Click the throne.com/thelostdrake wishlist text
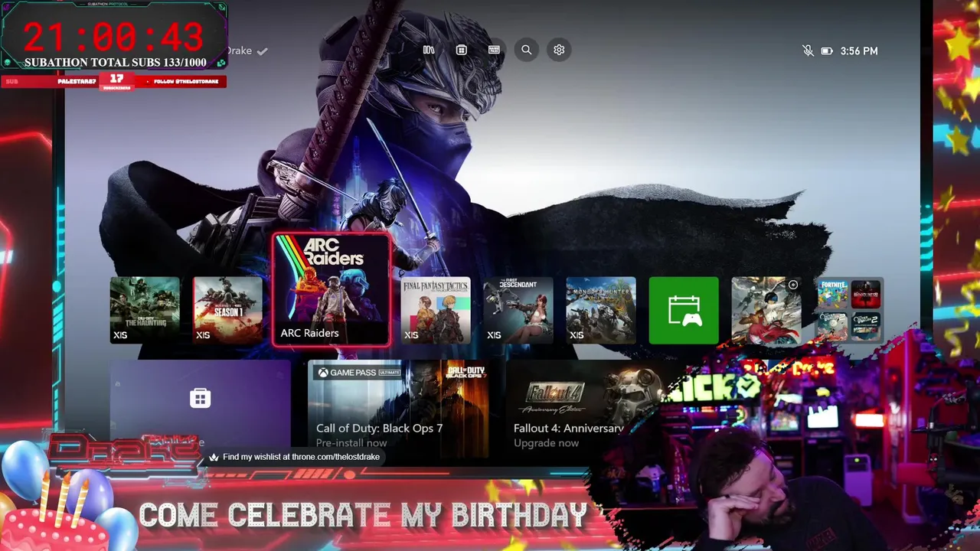Image resolution: width=980 pixels, height=551 pixels. click(301, 457)
